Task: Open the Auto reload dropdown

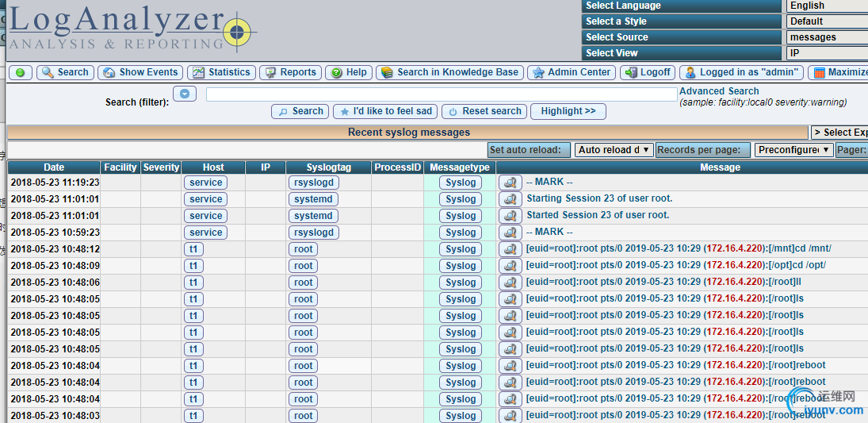Action: pyautogui.click(x=614, y=150)
